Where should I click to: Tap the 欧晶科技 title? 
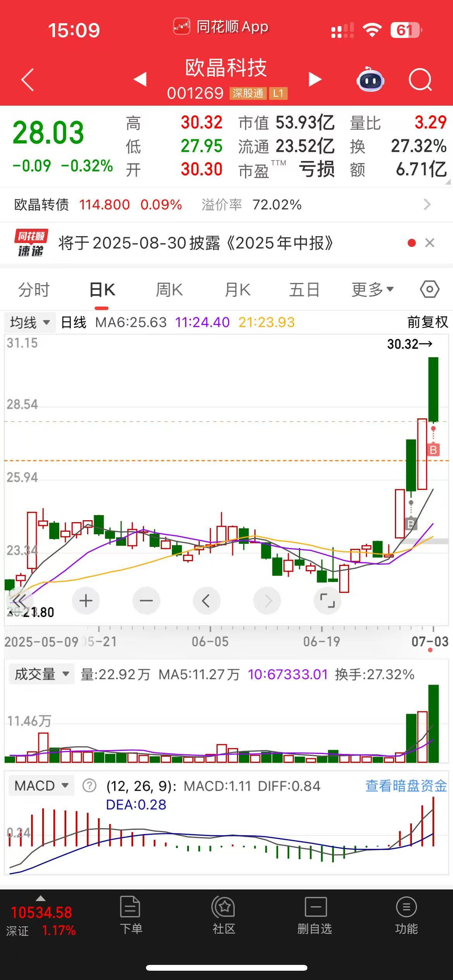pos(226,68)
